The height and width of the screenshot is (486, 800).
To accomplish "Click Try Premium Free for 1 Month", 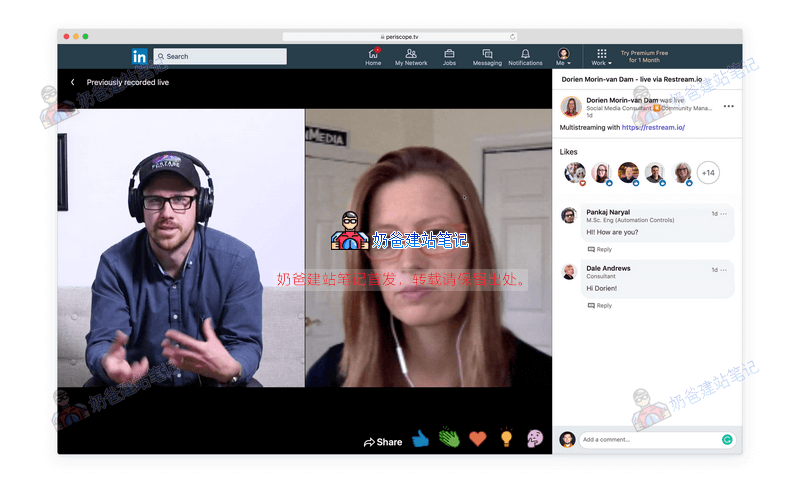I will tap(644, 56).
